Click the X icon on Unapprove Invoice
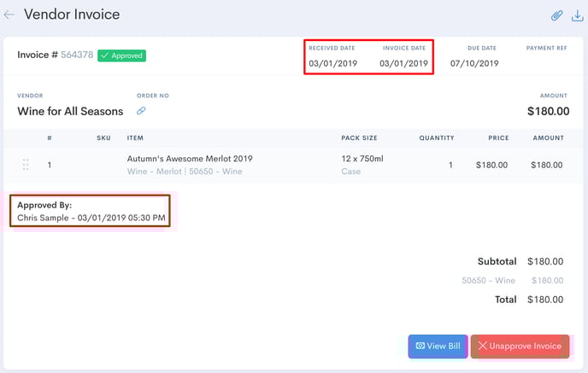 pos(482,346)
